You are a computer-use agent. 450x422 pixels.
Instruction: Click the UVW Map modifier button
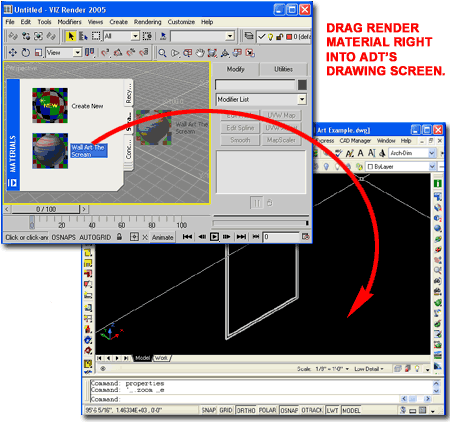coord(281,115)
